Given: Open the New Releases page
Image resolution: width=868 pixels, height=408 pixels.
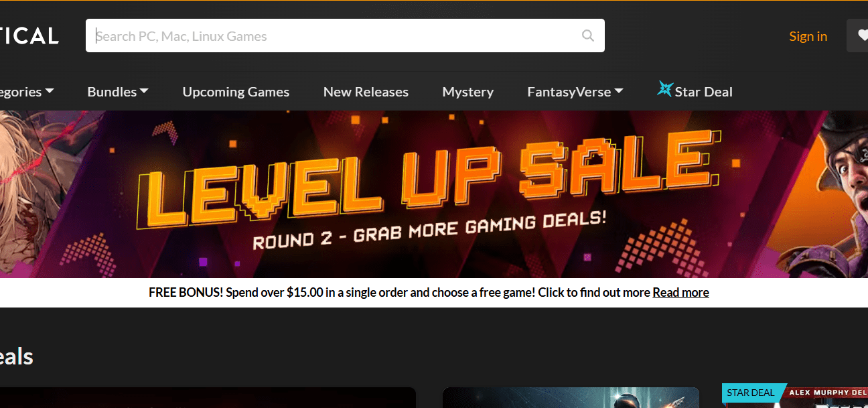Looking at the screenshot, I should pos(366,92).
